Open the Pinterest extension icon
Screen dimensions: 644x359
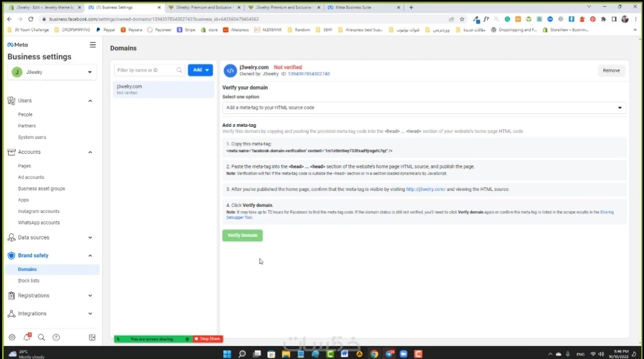pyautogui.click(x=593, y=19)
